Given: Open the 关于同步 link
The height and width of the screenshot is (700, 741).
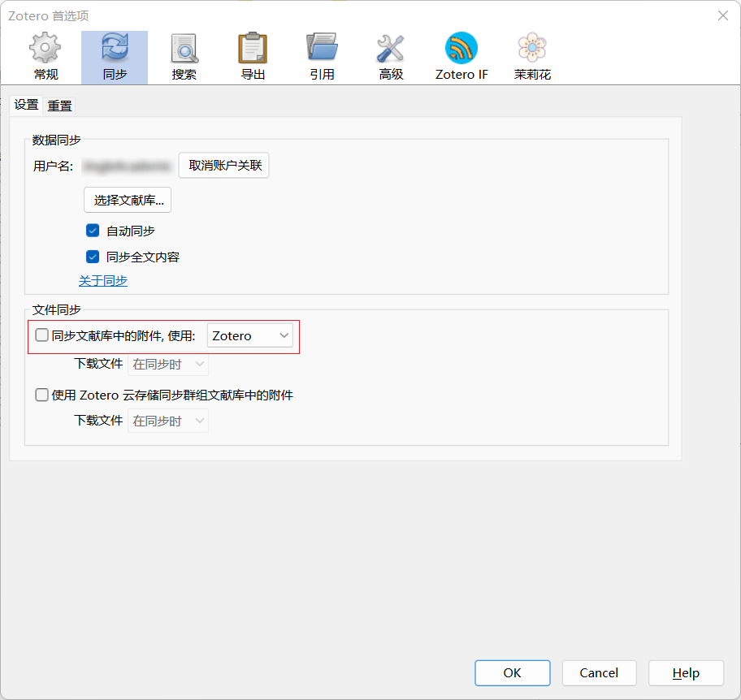Looking at the screenshot, I should click(103, 281).
